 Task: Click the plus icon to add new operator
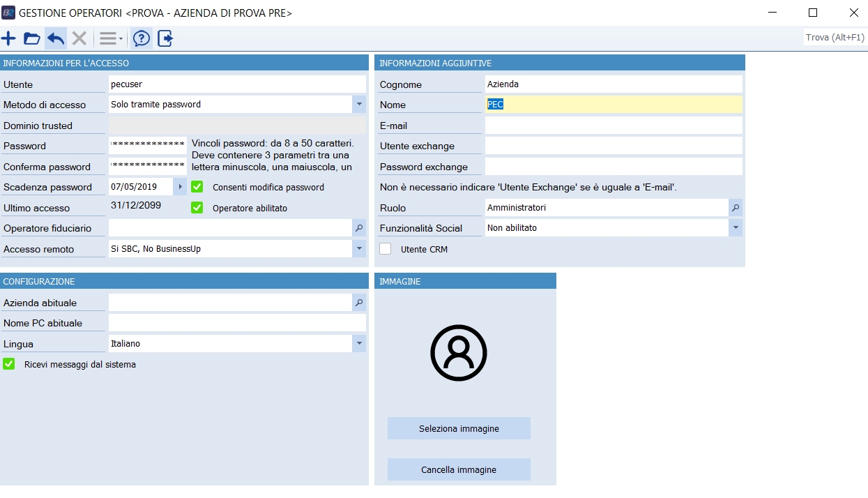point(9,38)
